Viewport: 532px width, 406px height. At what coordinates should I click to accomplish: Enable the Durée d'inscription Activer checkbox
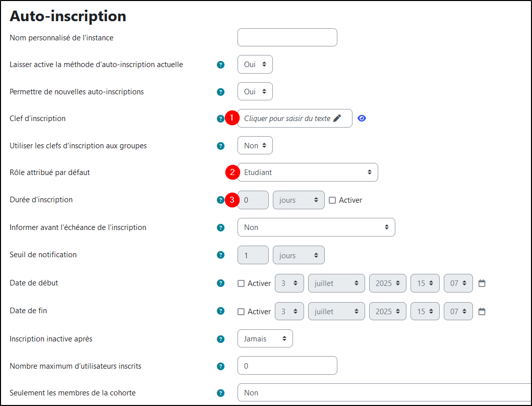pos(332,200)
